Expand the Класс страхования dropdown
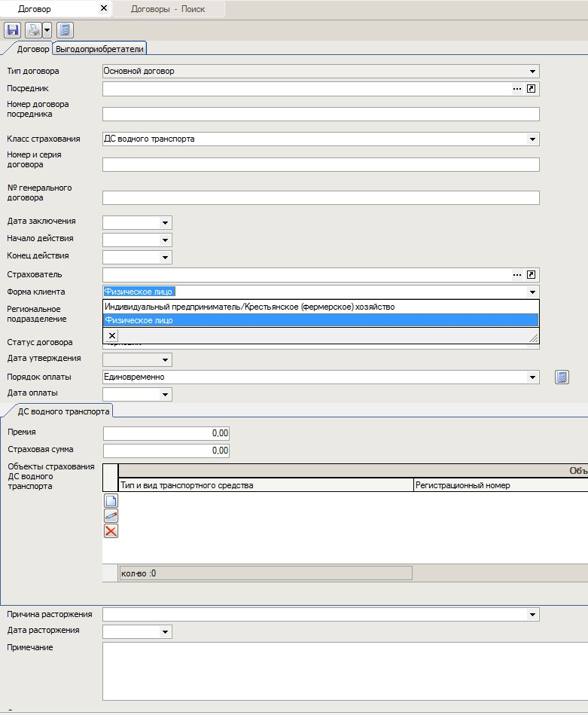 [533, 139]
